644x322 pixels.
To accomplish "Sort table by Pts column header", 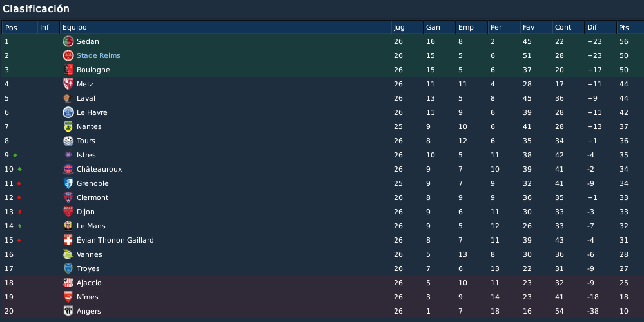I will tap(630, 28).
